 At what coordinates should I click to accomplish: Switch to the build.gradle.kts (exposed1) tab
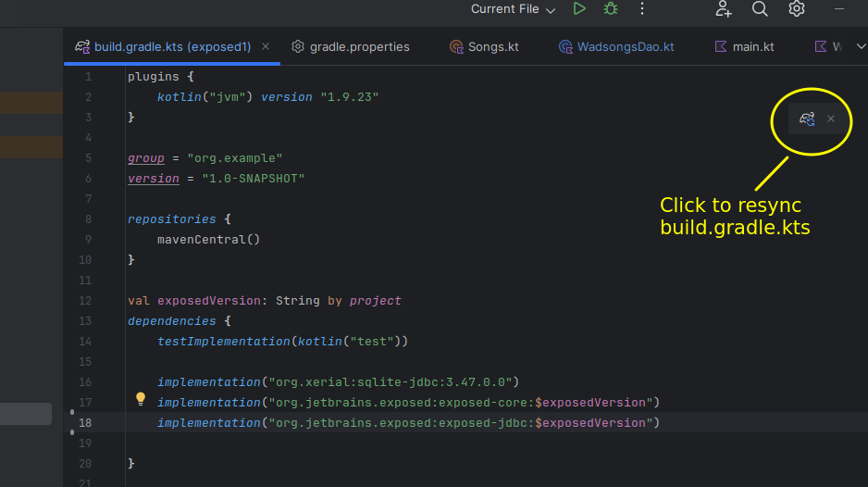[172, 47]
